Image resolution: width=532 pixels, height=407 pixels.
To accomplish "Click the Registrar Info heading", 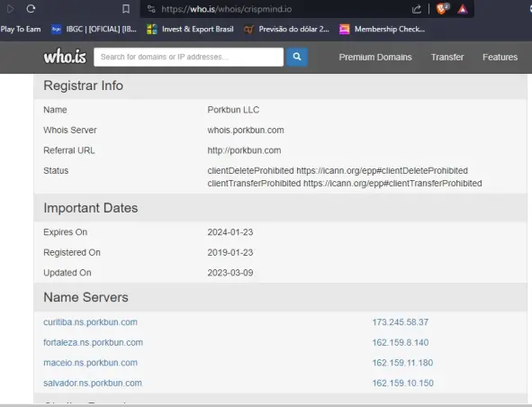I will 83,86.
